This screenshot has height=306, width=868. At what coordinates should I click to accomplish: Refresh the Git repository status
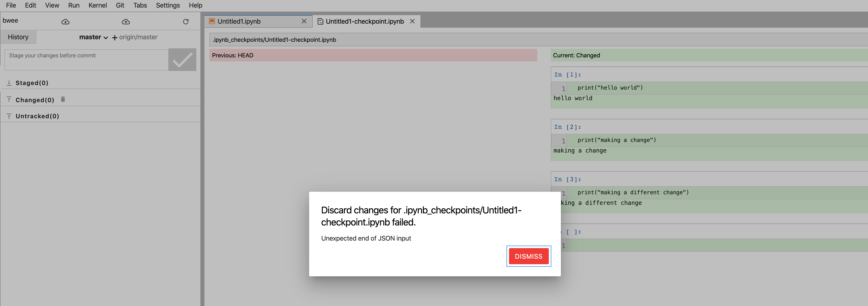coord(186,21)
